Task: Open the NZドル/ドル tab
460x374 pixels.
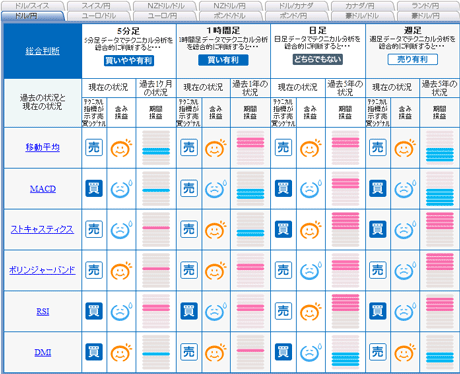Action: (165, 6)
